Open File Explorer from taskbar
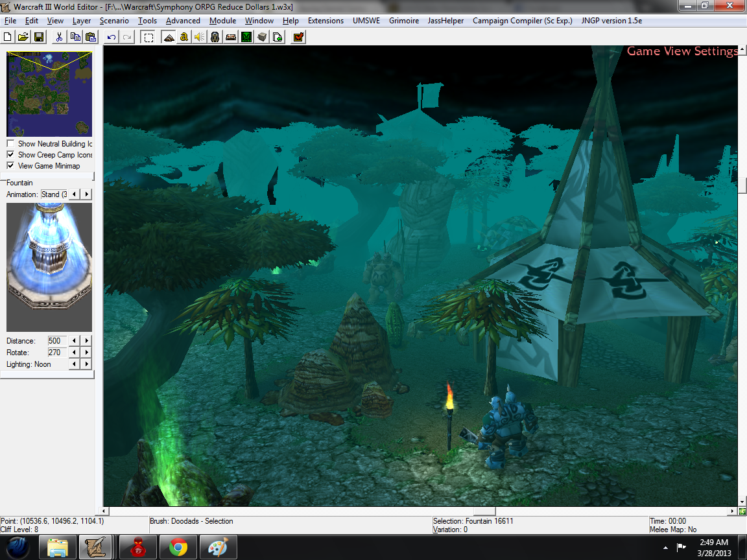 point(58,546)
